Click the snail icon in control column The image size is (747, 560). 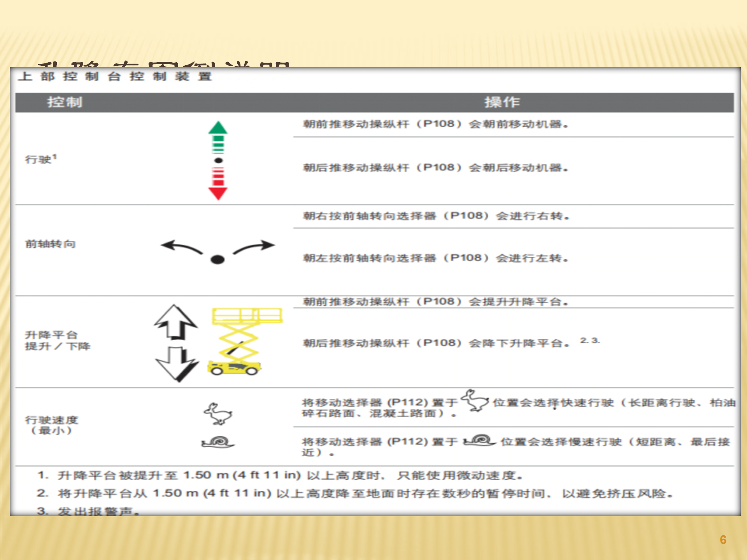pos(218,442)
